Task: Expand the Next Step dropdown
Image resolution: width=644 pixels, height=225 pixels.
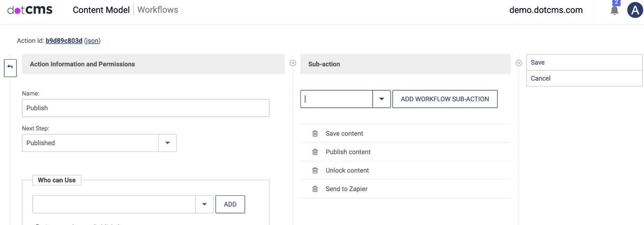Action: pyautogui.click(x=167, y=143)
